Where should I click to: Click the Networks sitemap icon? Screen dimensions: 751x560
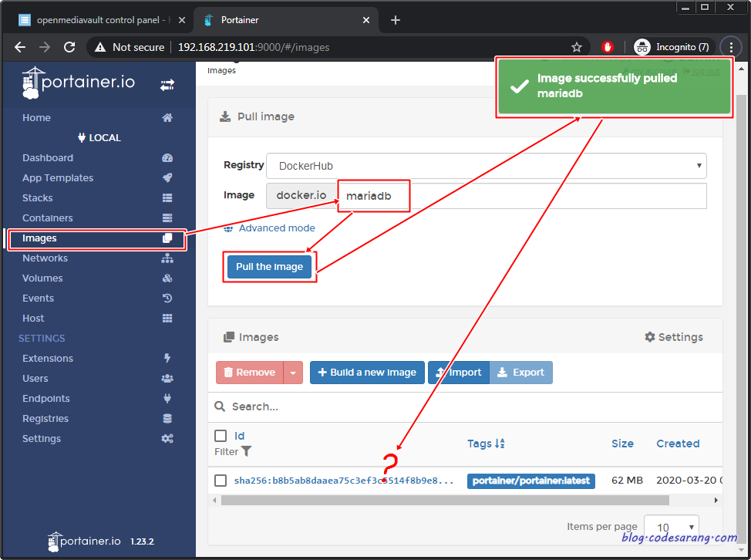[167, 258]
